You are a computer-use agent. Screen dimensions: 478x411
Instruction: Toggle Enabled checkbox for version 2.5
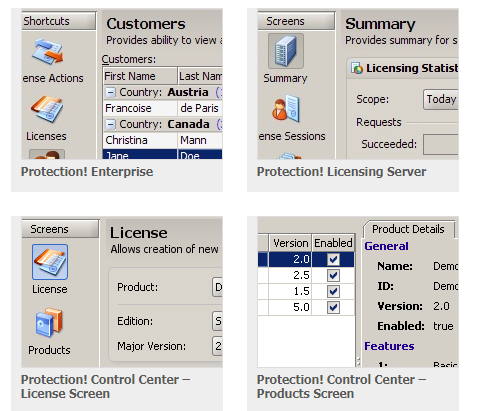coord(333,275)
